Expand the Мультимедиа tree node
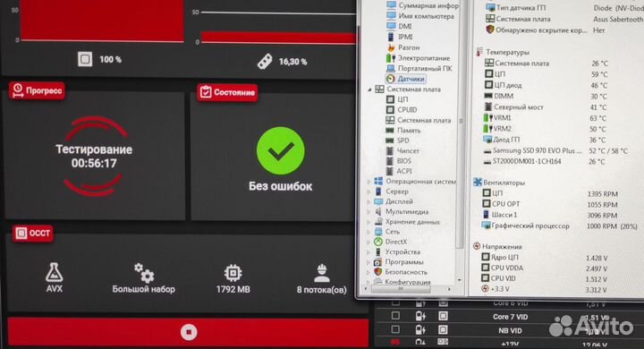This screenshot has width=644, height=349. (x=369, y=212)
